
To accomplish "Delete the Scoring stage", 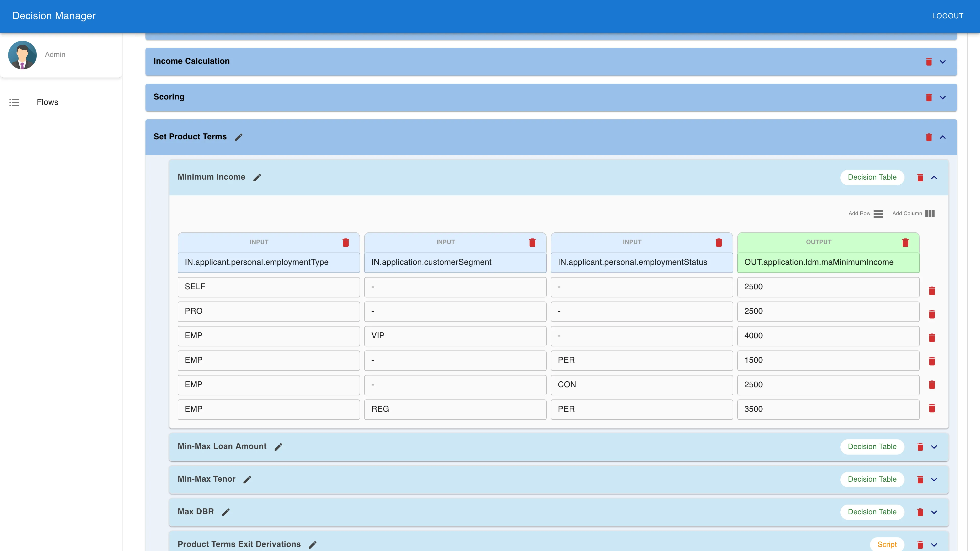I will [x=929, y=97].
